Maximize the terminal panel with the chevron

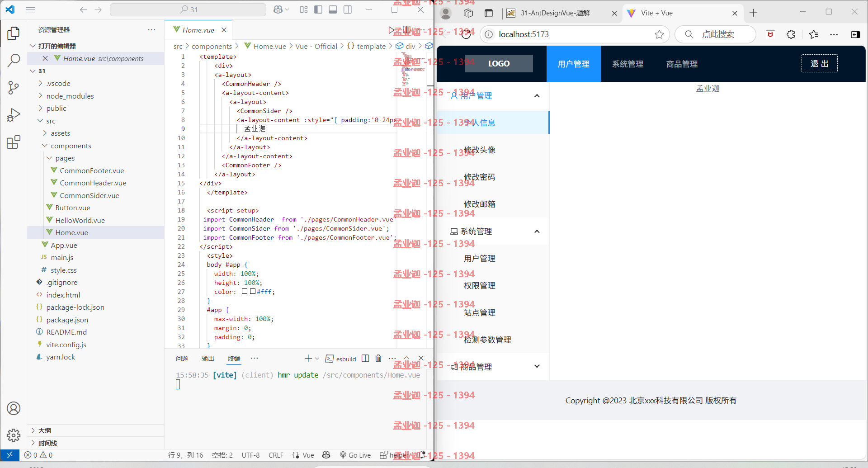tap(406, 359)
